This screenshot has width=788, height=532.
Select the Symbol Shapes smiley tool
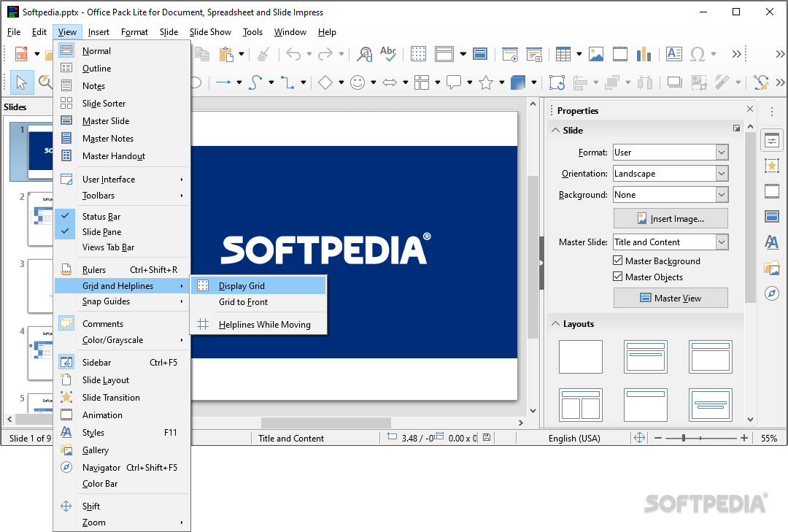click(358, 82)
